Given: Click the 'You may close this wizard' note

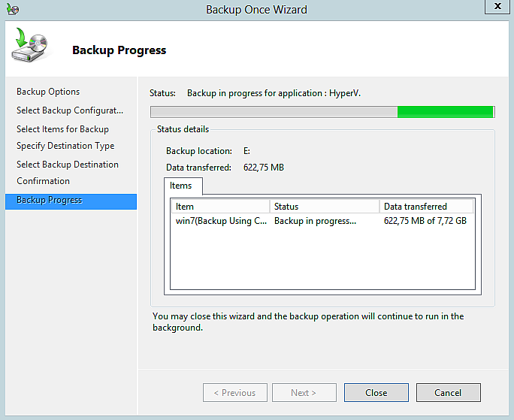Looking at the screenshot, I should (x=308, y=322).
